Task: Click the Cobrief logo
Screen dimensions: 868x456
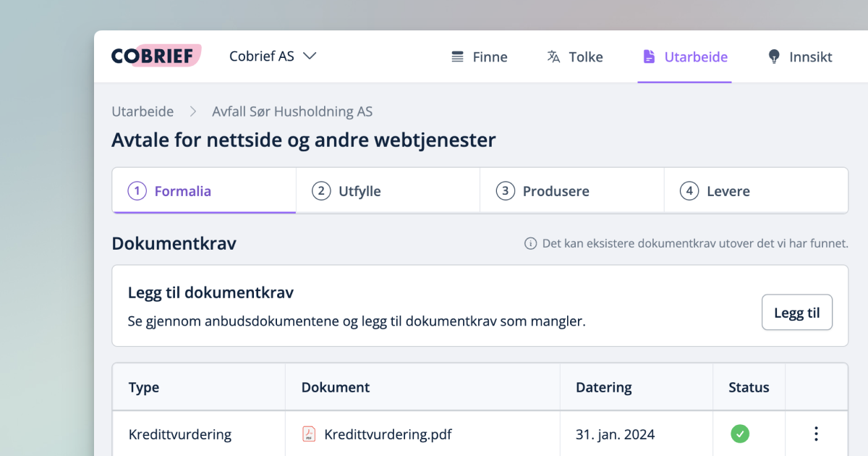Action: 156,55
